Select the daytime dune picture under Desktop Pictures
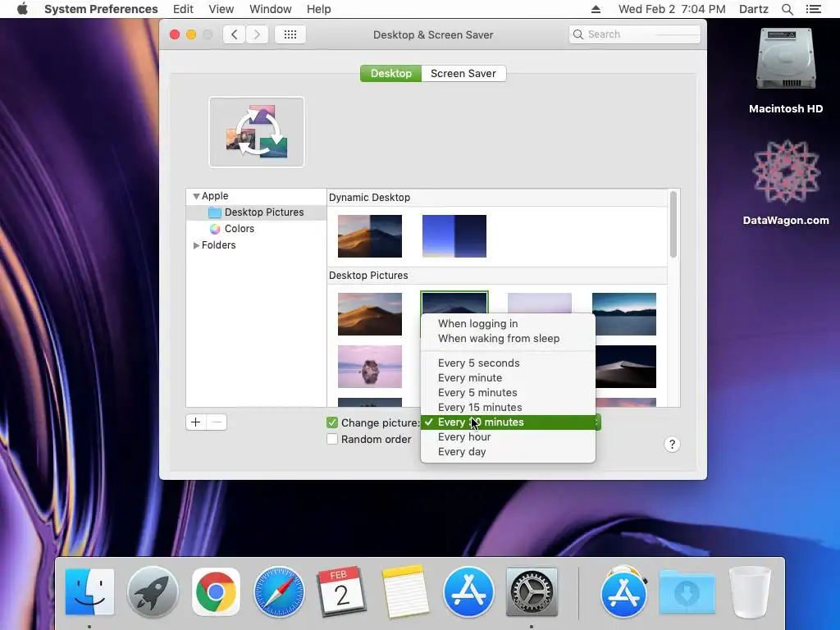 pyautogui.click(x=370, y=314)
